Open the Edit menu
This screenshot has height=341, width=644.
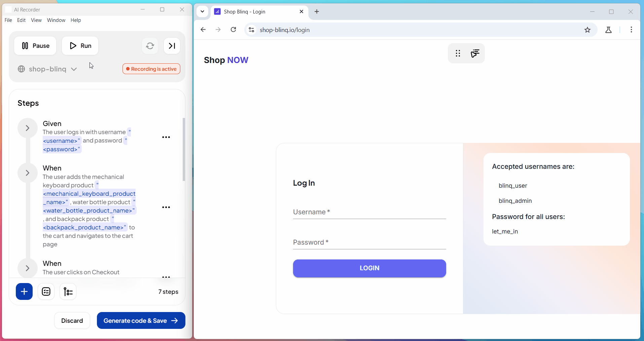click(21, 20)
